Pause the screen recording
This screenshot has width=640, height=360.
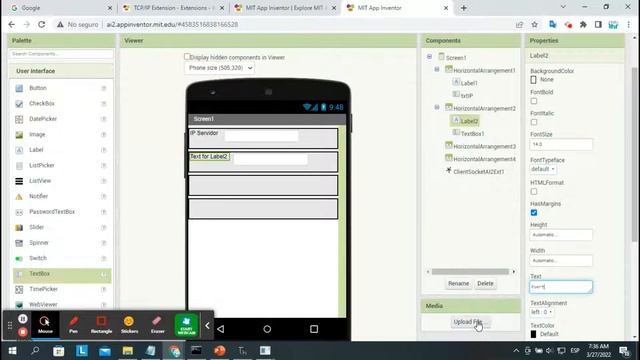pyautogui.click(x=23, y=319)
